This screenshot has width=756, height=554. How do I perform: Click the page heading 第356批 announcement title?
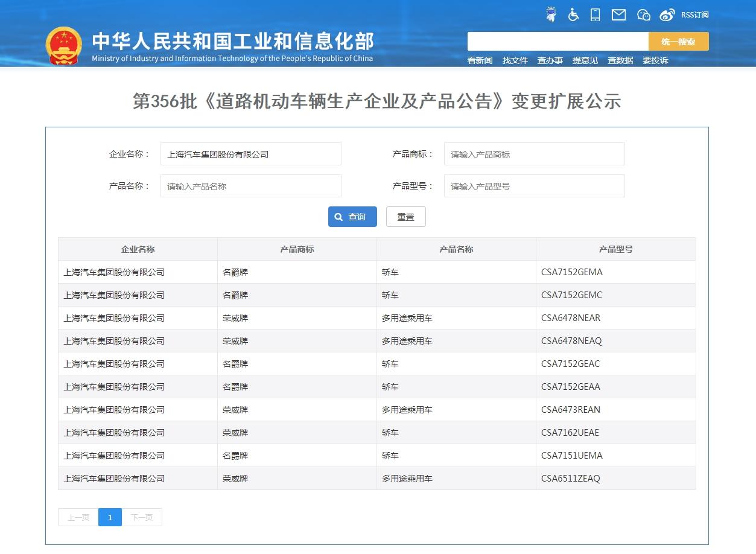(x=377, y=101)
